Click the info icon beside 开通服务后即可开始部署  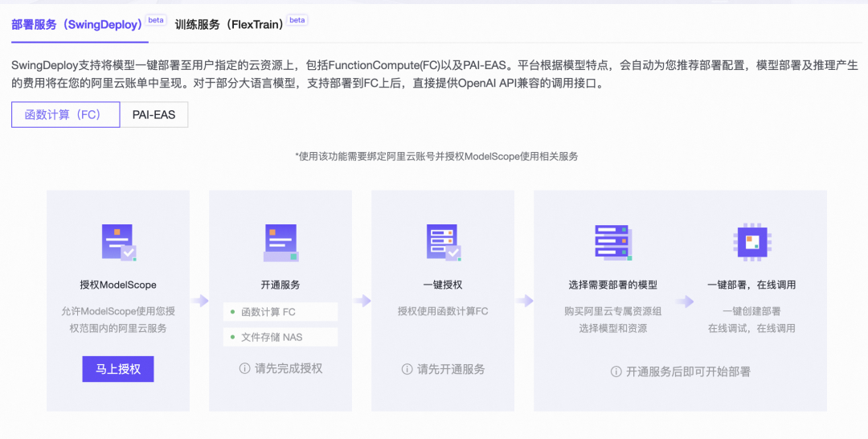[616, 372]
